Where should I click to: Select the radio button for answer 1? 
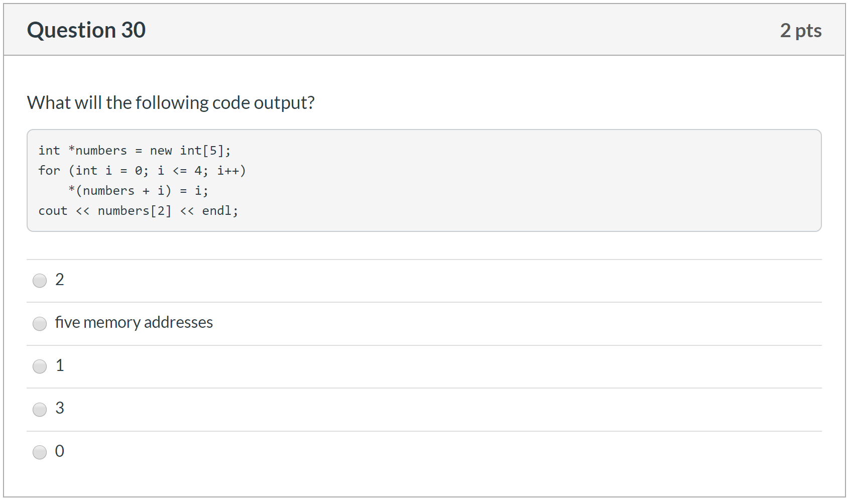click(x=40, y=366)
